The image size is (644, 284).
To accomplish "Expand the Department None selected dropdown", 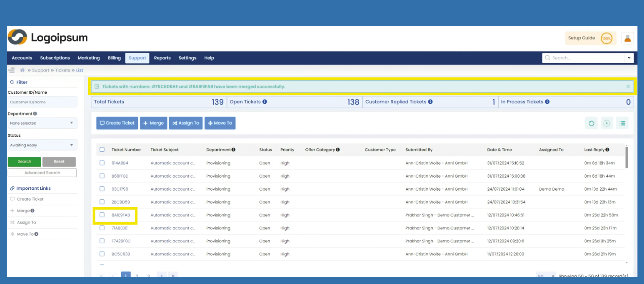I will point(42,123).
